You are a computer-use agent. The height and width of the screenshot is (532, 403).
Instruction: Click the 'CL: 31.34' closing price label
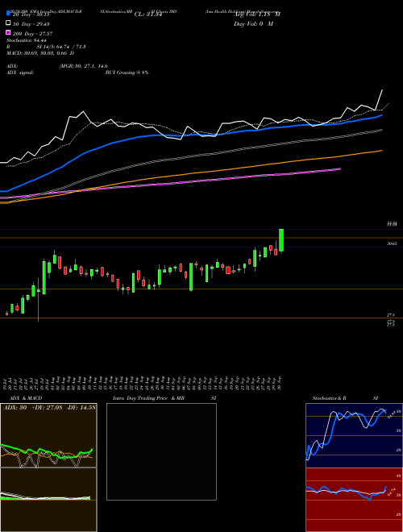click(x=147, y=15)
